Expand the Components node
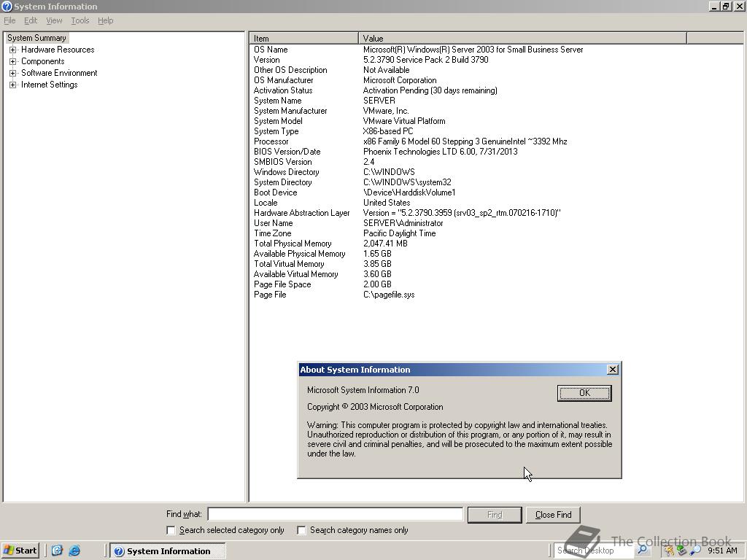Image resolution: width=747 pixels, height=560 pixels. tap(13, 61)
